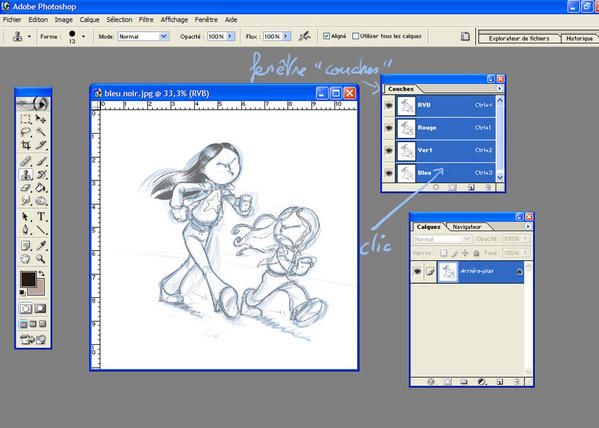599x428 pixels.
Task: Delete layer with Calques panel trash icon
Action: point(516,381)
